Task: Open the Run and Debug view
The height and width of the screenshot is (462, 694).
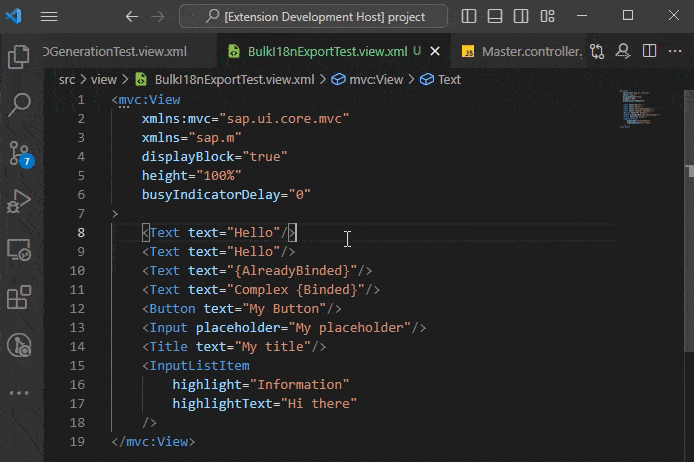Action: [x=19, y=201]
